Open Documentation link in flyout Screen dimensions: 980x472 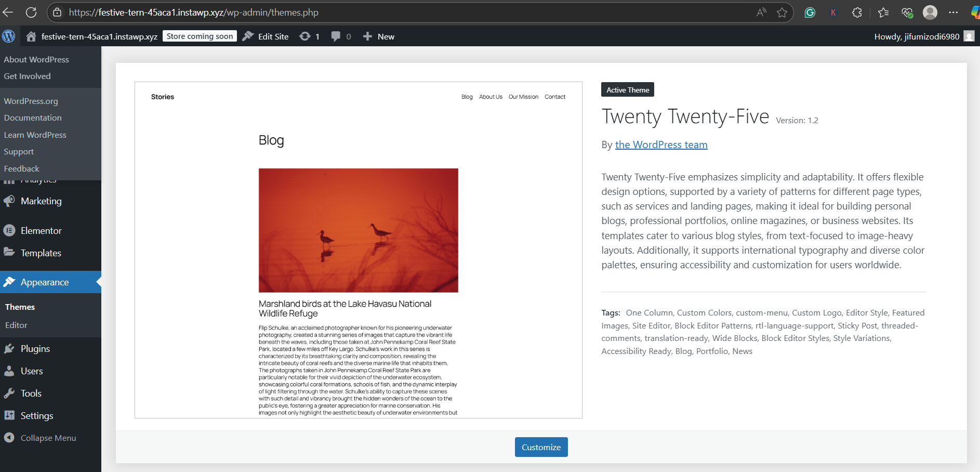coord(33,117)
